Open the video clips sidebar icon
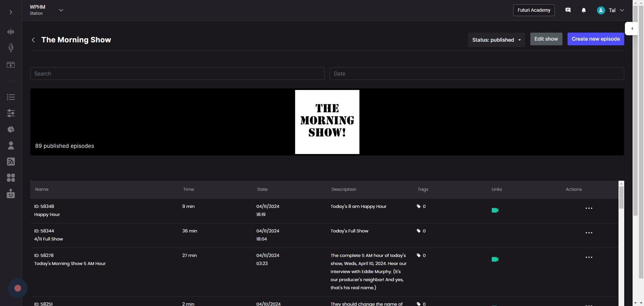The image size is (644, 306). pos(11,65)
